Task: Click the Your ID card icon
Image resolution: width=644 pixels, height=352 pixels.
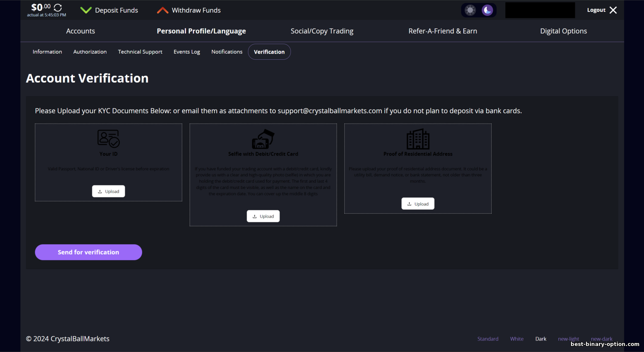Action: pyautogui.click(x=109, y=139)
